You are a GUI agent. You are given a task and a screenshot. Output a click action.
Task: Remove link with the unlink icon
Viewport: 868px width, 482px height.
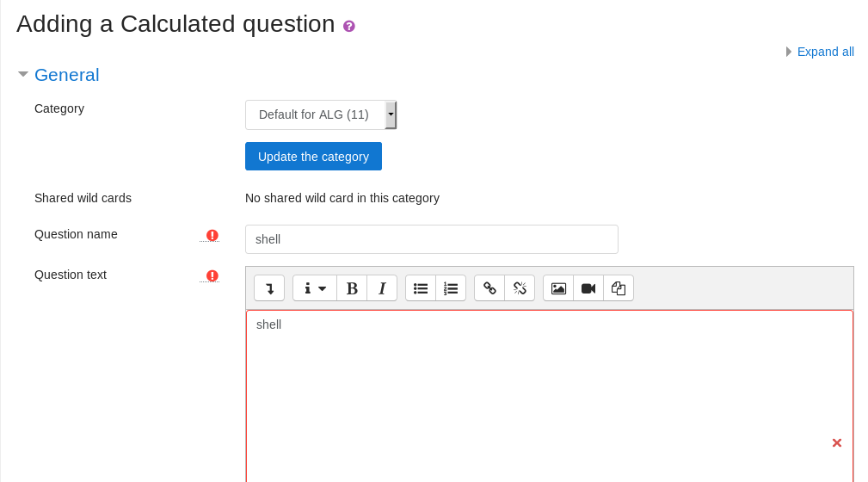point(520,288)
